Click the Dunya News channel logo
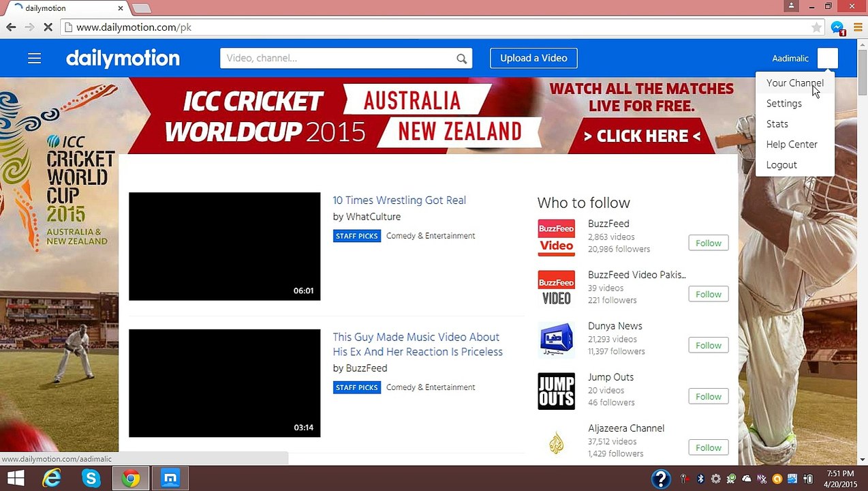The height and width of the screenshot is (491, 868). [x=557, y=340]
